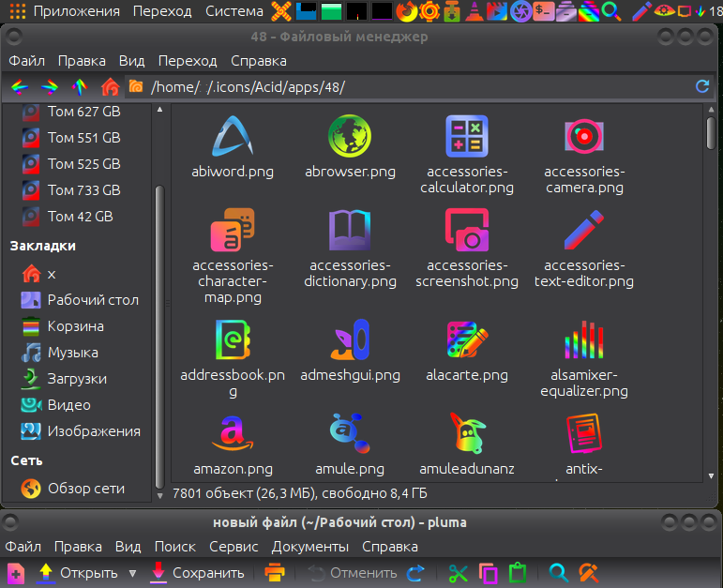Image resolution: width=723 pixels, height=588 pixels.
Task: Click file view vertical scrollbar thumb
Action: 711,133
